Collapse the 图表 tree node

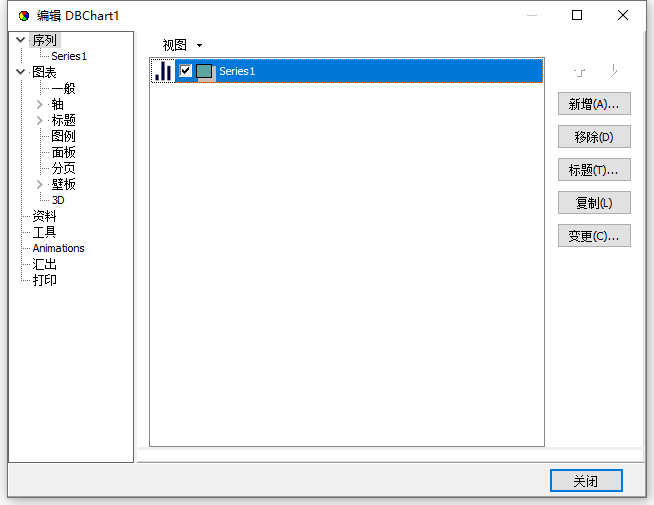click(x=20, y=72)
